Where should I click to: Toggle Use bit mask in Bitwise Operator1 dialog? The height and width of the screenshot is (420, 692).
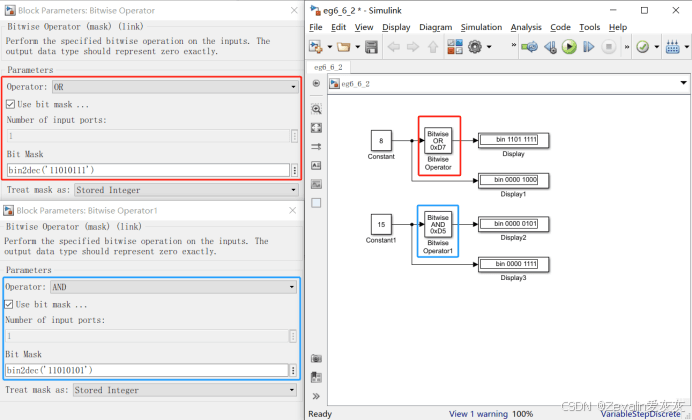click(9, 304)
